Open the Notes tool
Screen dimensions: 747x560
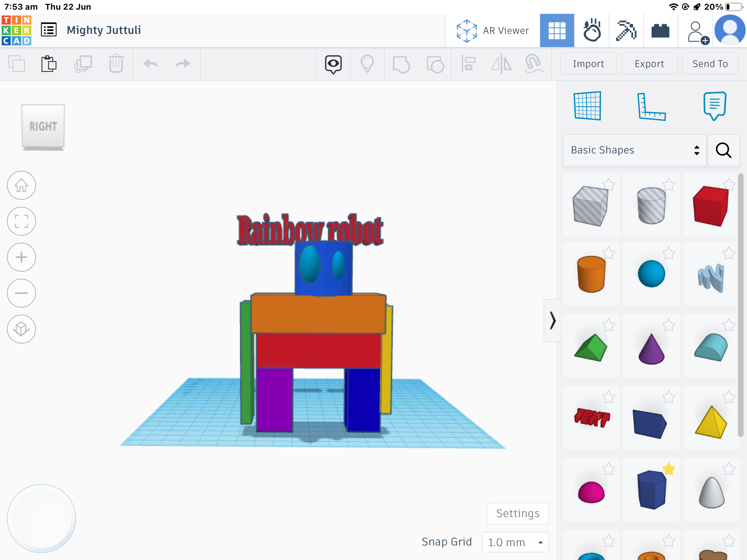click(714, 106)
